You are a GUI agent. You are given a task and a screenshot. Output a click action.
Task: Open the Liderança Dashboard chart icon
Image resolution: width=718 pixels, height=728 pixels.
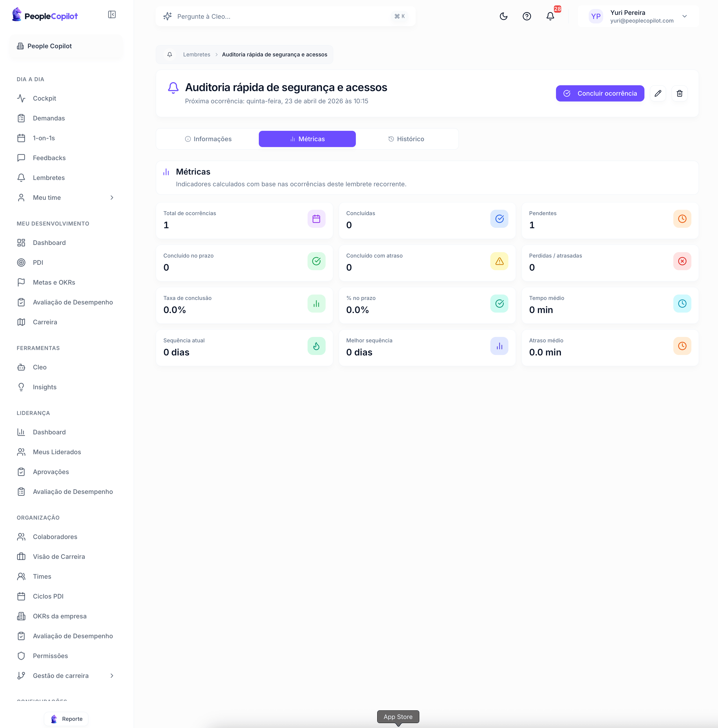21,432
